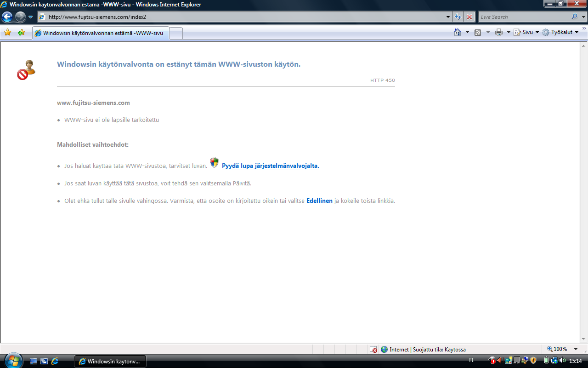Select the Windowsin käytönv... taskbar button
Viewport: 588px width, 368px height.
pos(110,362)
